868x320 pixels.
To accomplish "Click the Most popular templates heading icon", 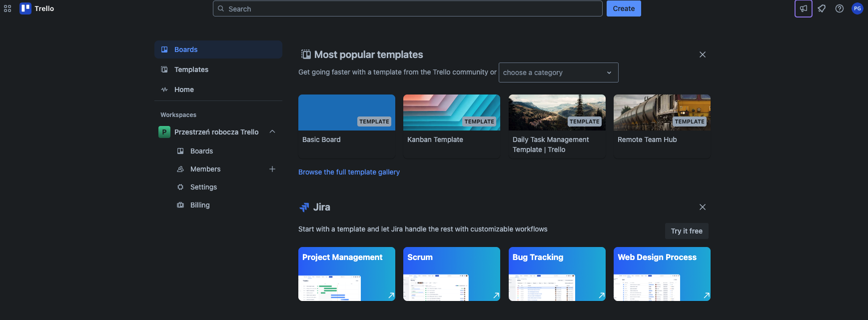I will pyautogui.click(x=306, y=54).
